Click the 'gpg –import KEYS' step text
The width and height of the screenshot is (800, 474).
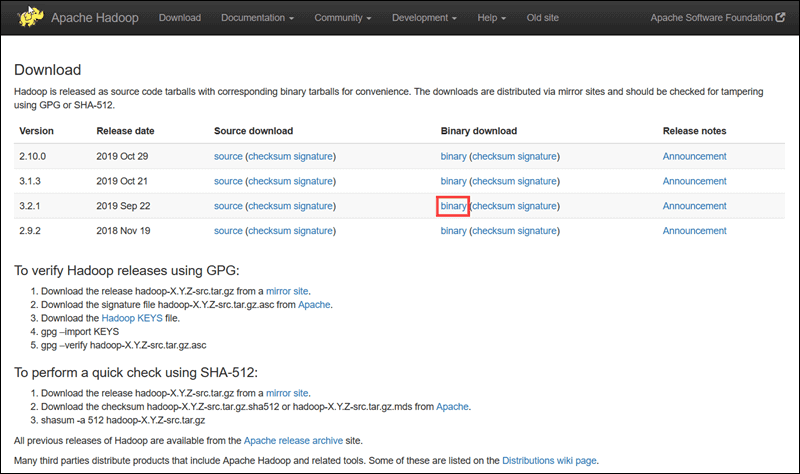point(80,332)
